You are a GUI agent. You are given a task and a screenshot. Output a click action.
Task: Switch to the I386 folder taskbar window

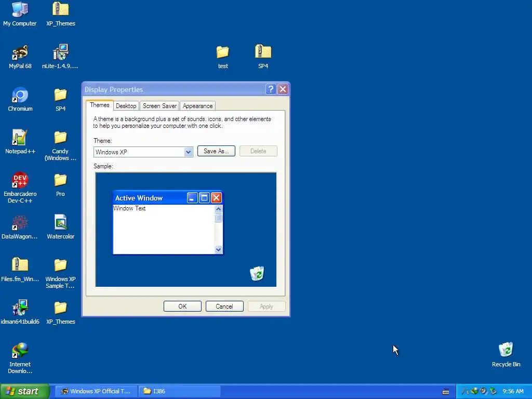(179, 391)
